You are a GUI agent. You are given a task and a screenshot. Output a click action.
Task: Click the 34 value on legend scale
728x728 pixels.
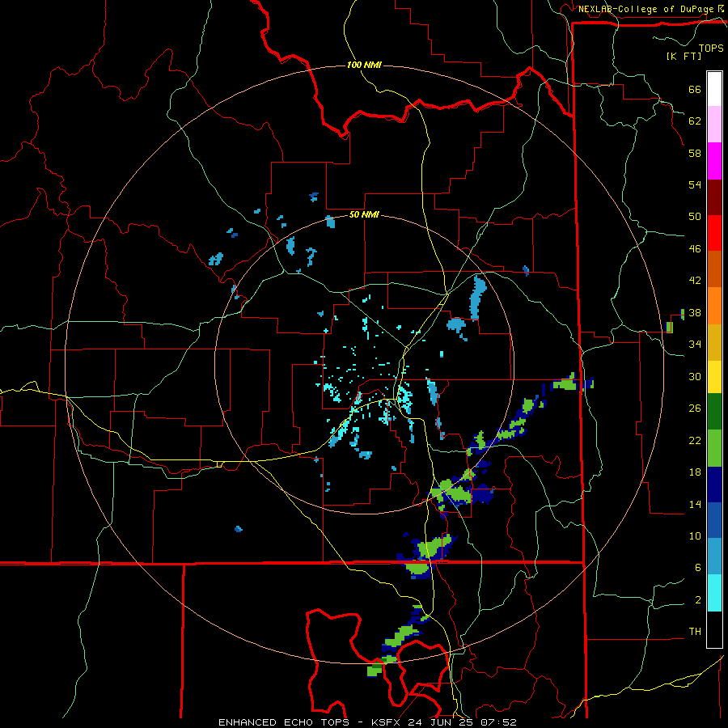tap(695, 345)
